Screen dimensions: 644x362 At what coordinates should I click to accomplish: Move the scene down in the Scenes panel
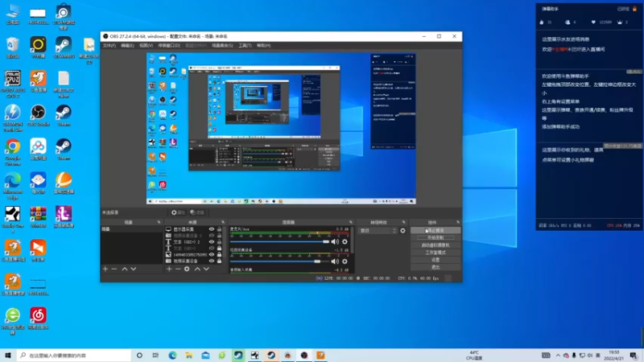pyautogui.click(x=133, y=269)
